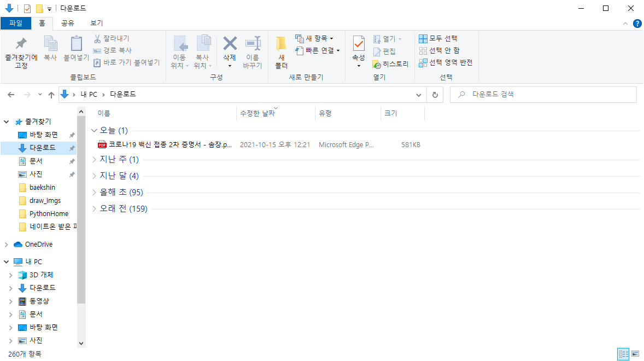Image resolution: width=644 pixels, height=361 pixels.
Task: Select 잘라내기 (Cut) scissors icon
Action: point(97,39)
